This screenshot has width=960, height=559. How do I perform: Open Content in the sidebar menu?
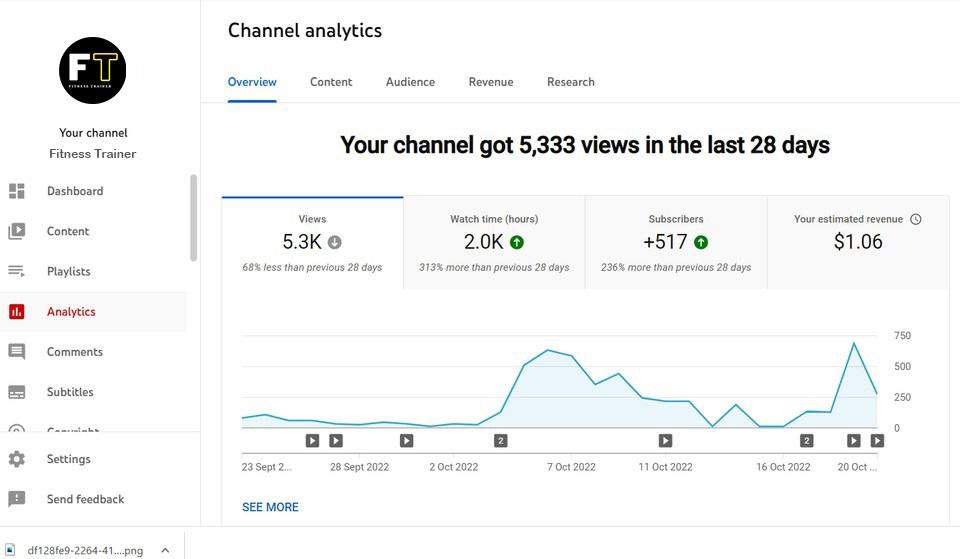(x=68, y=231)
